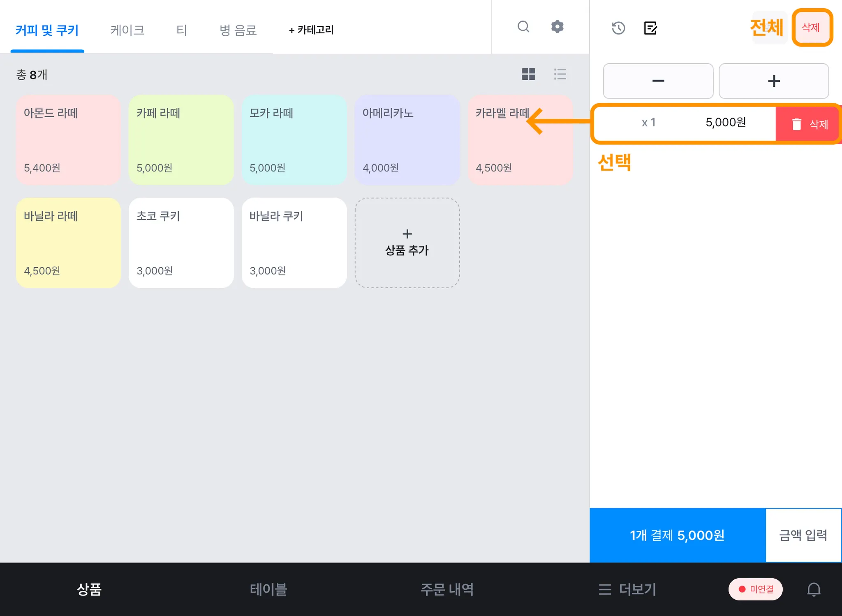842x616 pixels.
Task: Click the 상품 추가 placeholder tile
Action: pos(407,243)
